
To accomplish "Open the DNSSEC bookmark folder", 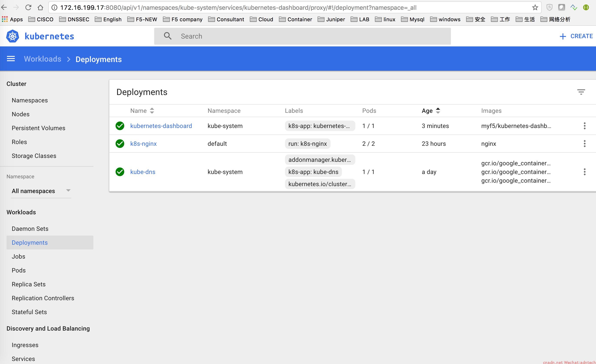I will [74, 19].
